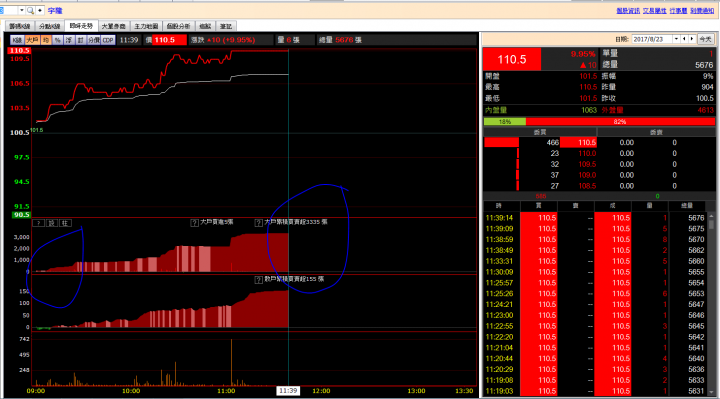This screenshot has width=720, height=399.
Task: Open help for 散戶累積買賣超 indicator
Action: pyautogui.click(x=259, y=280)
